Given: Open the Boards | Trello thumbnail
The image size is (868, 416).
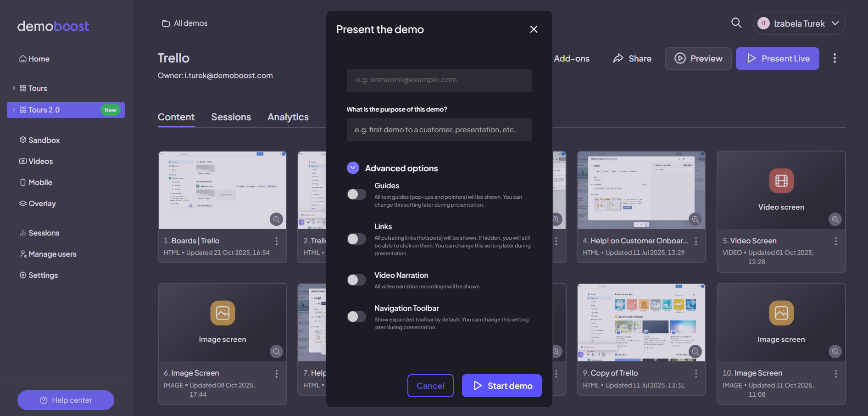Looking at the screenshot, I should click(x=223, y=190).
